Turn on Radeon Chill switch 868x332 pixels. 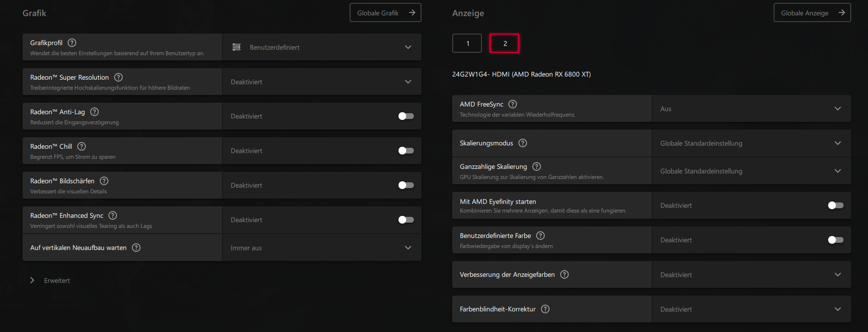[x=406, y=151]
